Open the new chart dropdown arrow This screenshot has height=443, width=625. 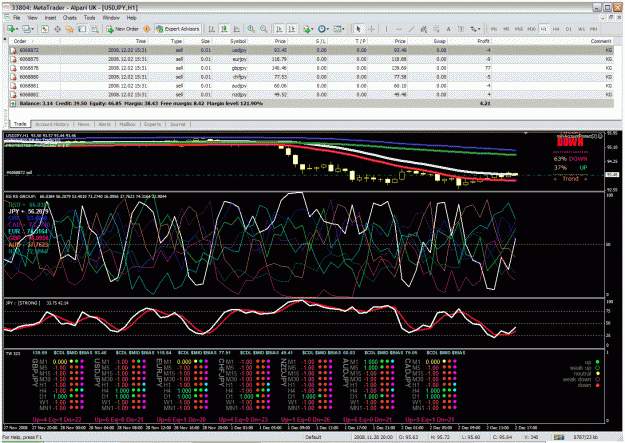[x=17, y=29]
